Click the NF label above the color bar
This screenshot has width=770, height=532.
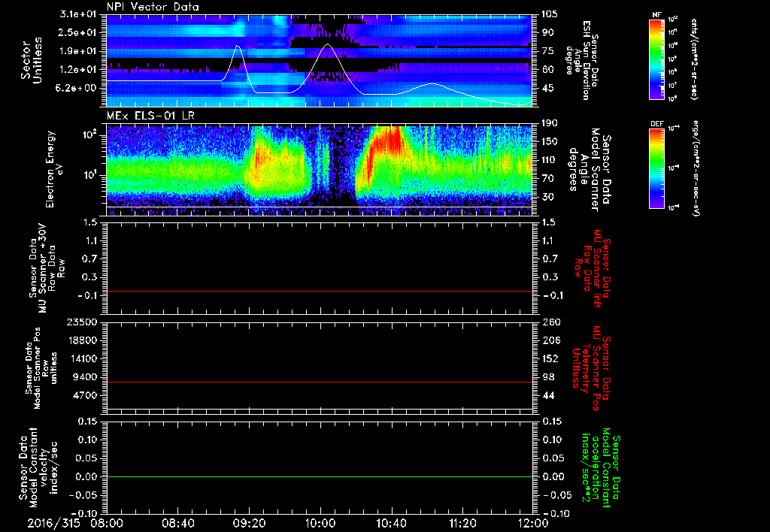pos(656,15)
